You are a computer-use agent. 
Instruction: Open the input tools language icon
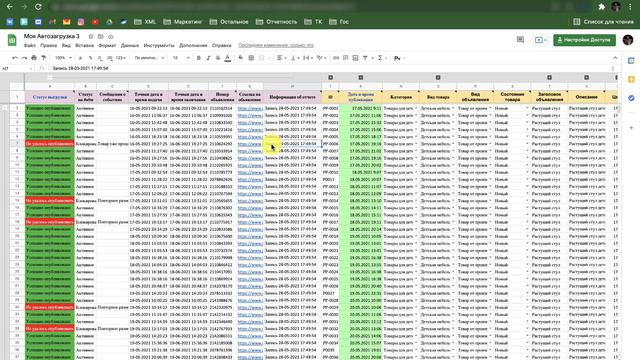[397, 58]
